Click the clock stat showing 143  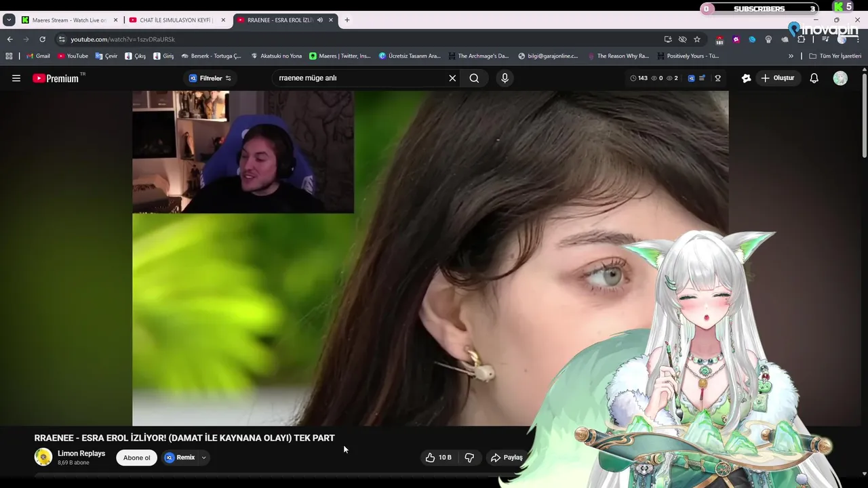(639, 78)
